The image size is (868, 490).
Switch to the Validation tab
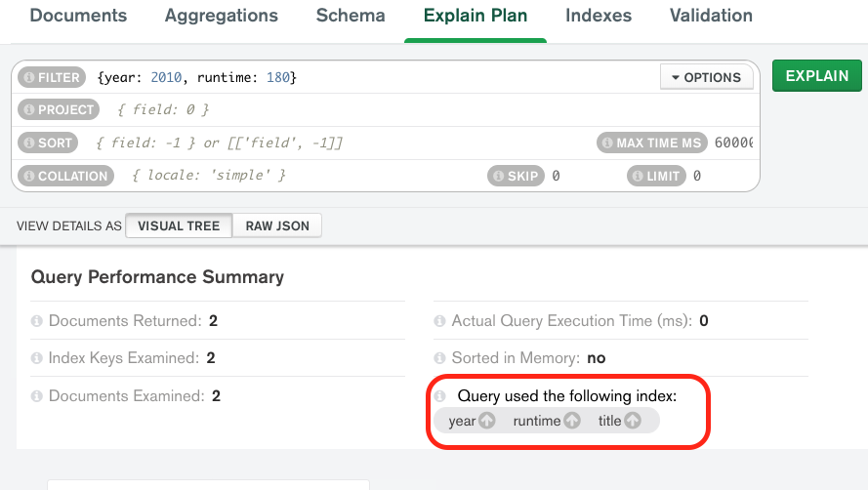(x=711, y=16)
